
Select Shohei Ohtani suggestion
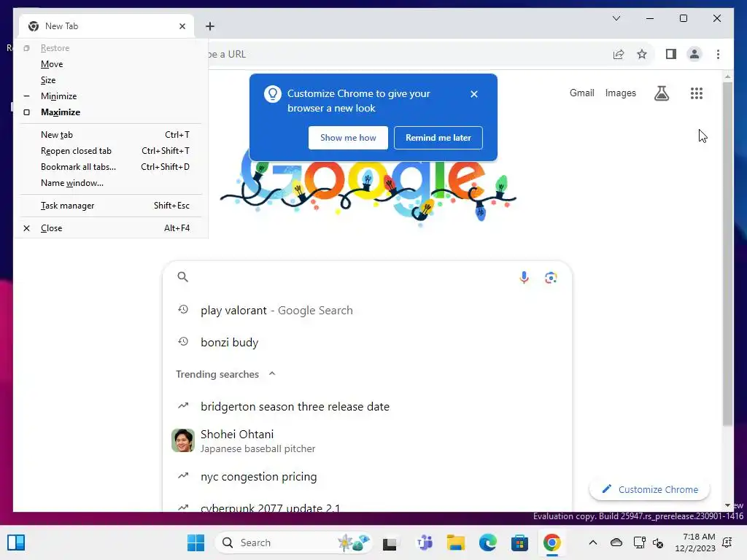coord(367,441)
